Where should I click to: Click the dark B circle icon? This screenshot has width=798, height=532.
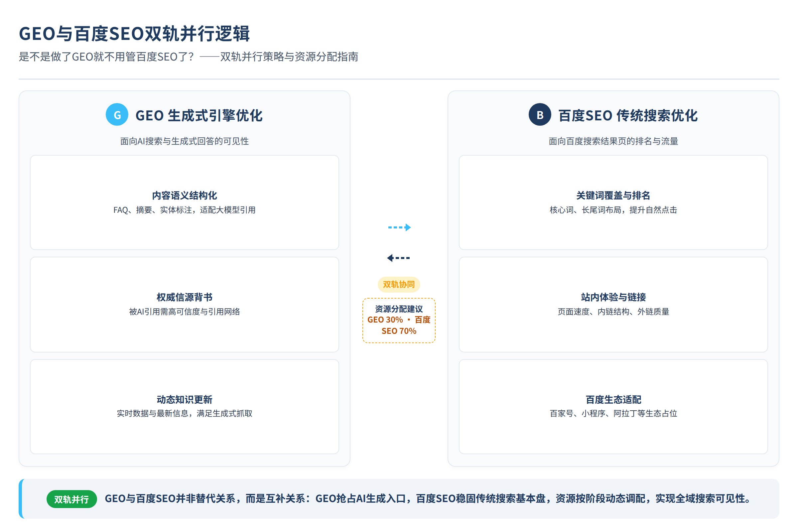point(540,115)
